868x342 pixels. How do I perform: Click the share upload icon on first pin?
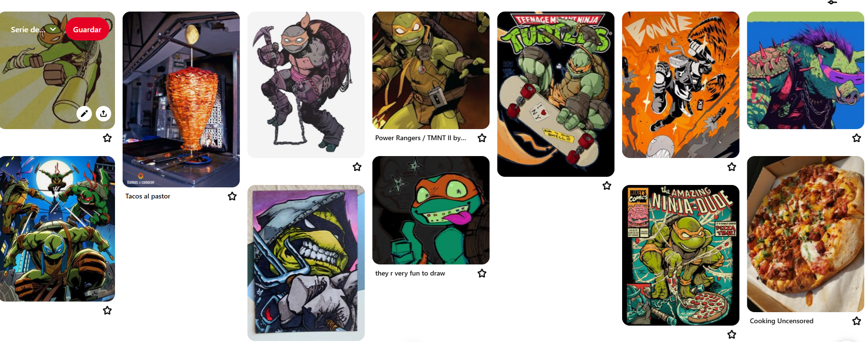click(103, 114)
